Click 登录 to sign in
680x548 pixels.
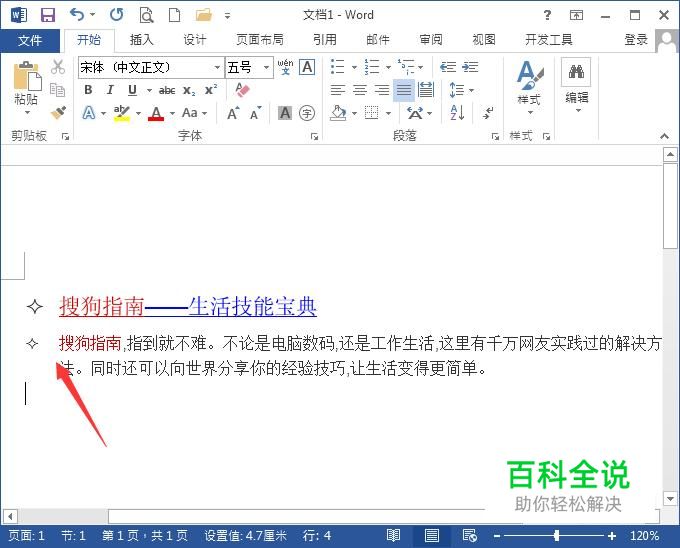pyautogui.click(x=636, y=40)
